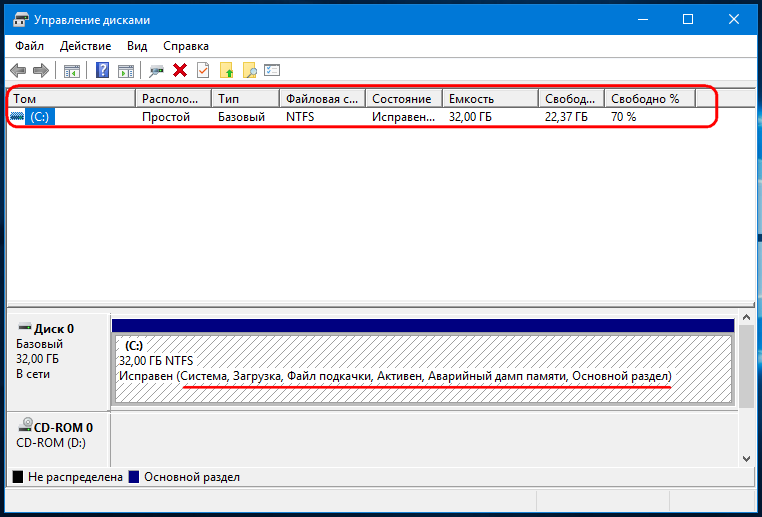Open the Действие menu
This screenshot has width=762, height=517.
click(86, 46)
